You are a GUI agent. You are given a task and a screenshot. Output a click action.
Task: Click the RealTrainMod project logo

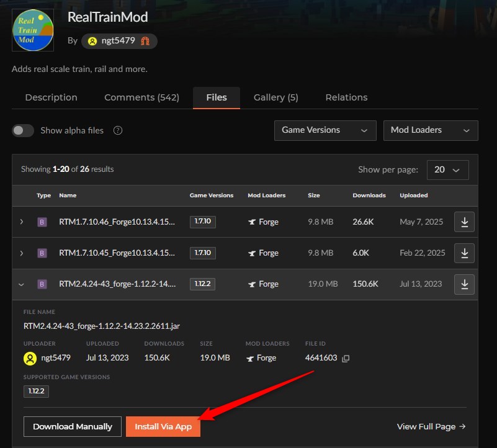click(x=33, y=30)
